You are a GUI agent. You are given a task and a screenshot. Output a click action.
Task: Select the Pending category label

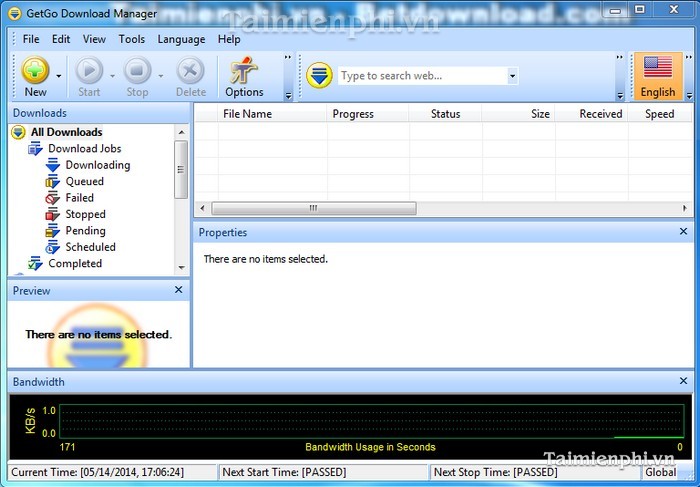pos(86,231)
